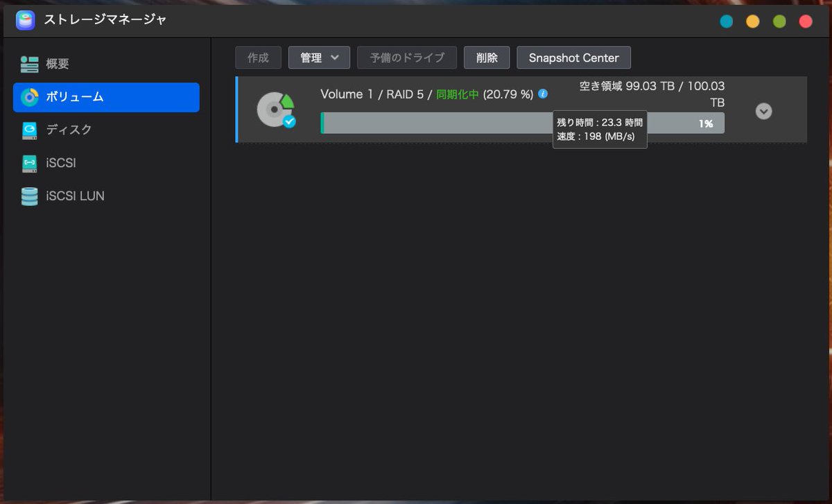The height and width of the screenshot is (504, 832).
Task: Click the ボリューム volume sidebar icon
Action: 30,97
